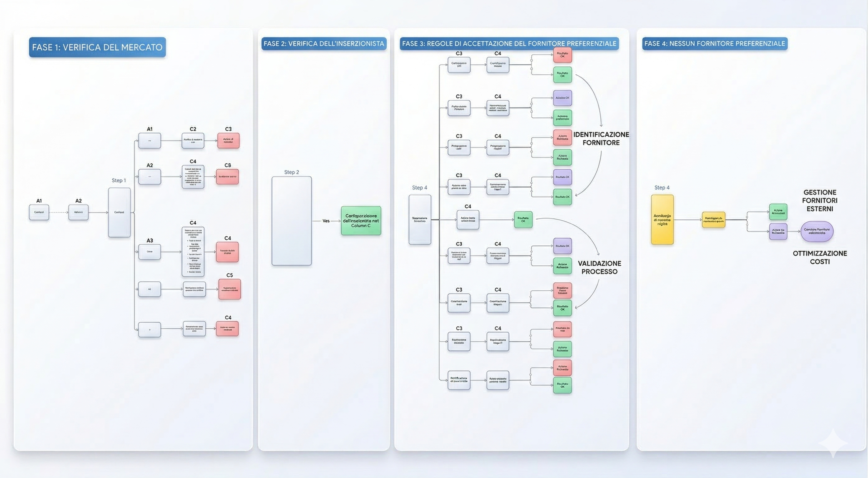868x478 pixels.
Task: Click the Fase 3 Regole di Accettazione header
Action: tap(509, 44)
